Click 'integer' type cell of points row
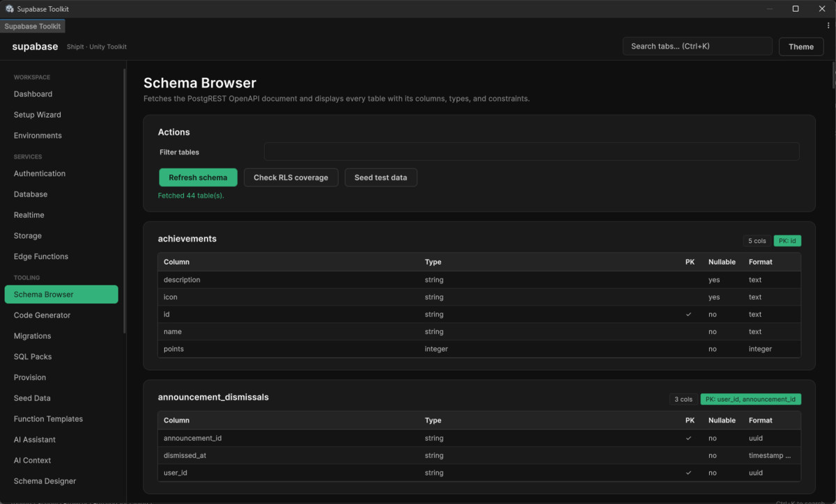 (x=436, y=349)
